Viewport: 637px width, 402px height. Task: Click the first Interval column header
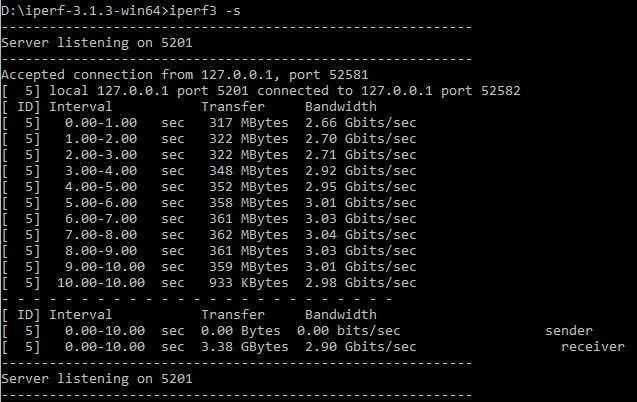tap(80, 107)
